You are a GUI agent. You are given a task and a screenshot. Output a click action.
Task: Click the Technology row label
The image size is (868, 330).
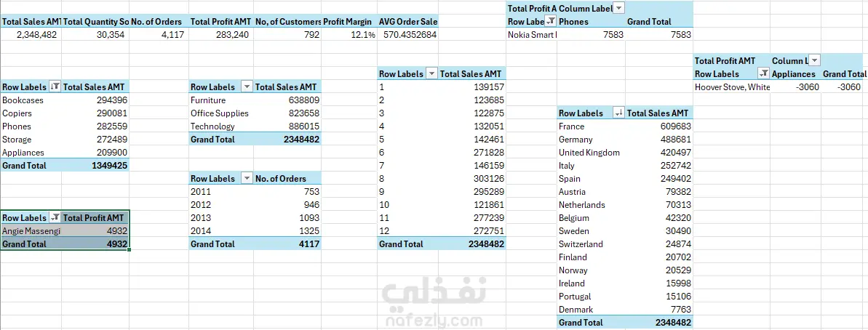pyautogui.click(x=211, y=126)
